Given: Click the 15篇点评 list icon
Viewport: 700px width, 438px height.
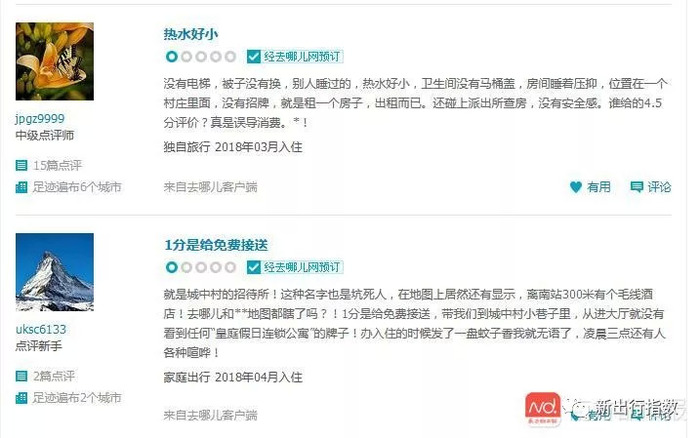Looking at the screenshot, I should [21, 166].
